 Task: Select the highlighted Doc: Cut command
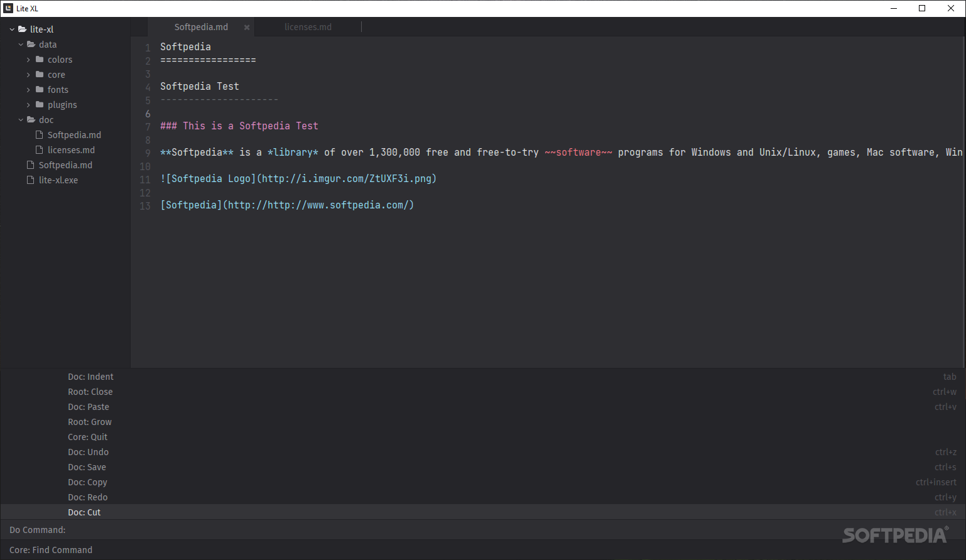pyautogui.click(x=483, y=512)
